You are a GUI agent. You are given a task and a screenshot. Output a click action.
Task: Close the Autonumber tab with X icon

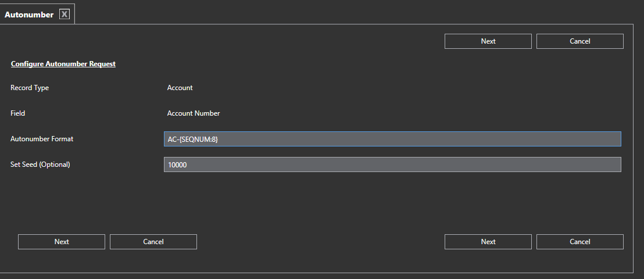tap(65, 15)
